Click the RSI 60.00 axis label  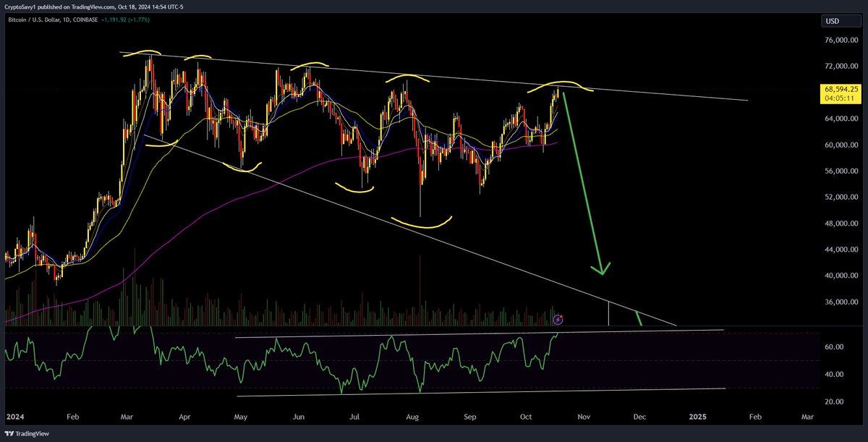(834, 347)
